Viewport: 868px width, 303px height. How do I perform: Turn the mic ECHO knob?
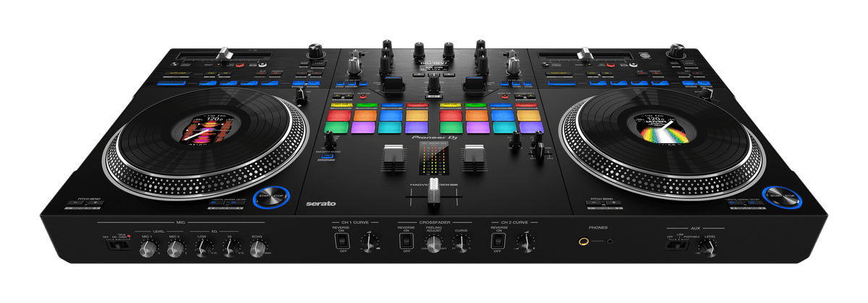[258, 249]
